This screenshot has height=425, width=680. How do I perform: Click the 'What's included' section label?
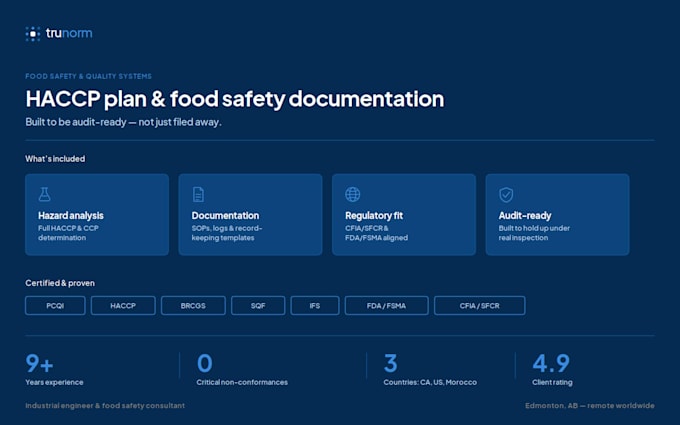55,159
